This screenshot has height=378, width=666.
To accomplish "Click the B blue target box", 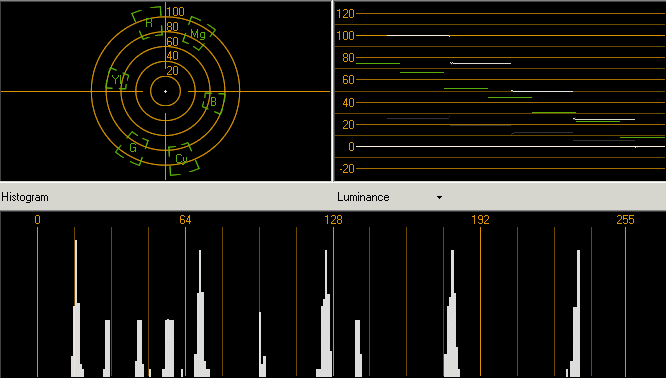I will pyautogui.click(x=213, y=102).
